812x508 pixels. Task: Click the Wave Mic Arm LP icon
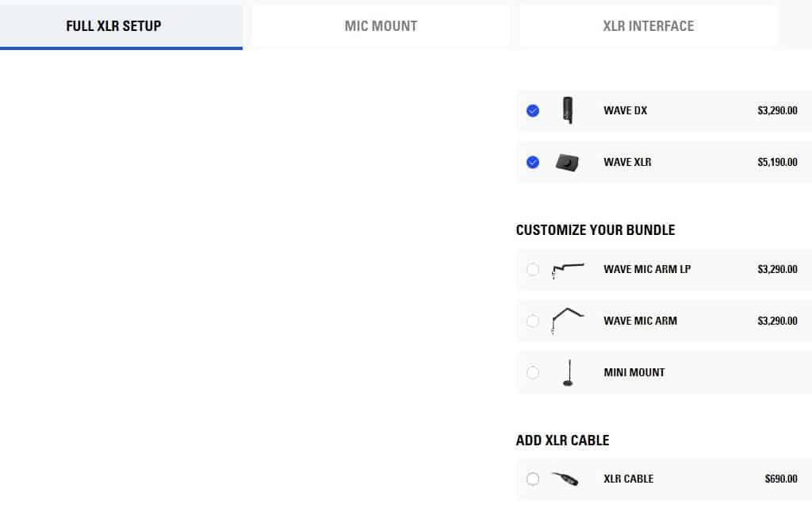[x=567, y=270]
